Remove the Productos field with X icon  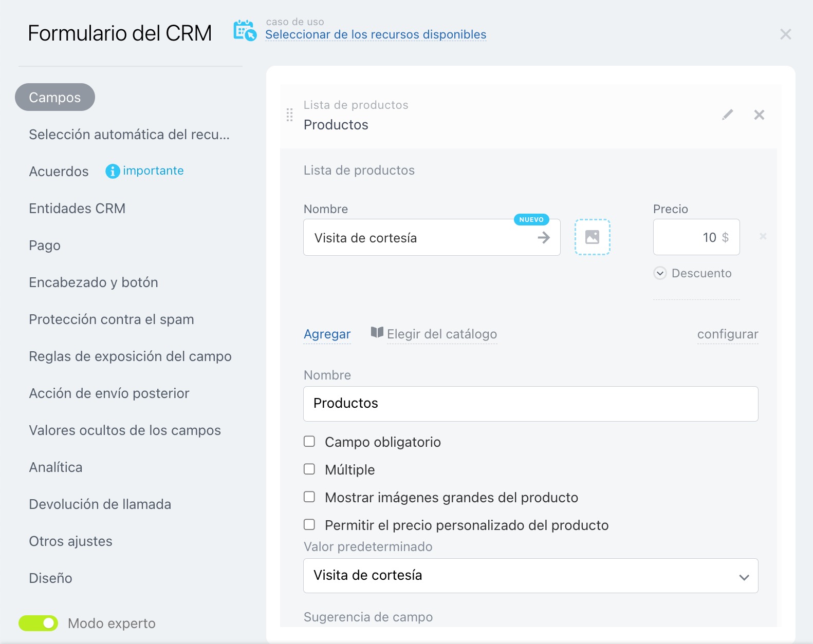(759, 115)
